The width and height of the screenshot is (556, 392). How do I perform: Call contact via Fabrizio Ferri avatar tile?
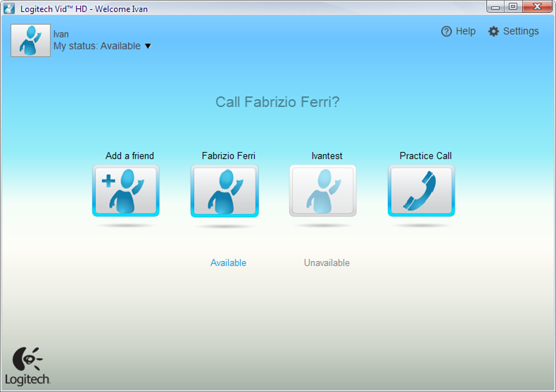tap(225, 191)
